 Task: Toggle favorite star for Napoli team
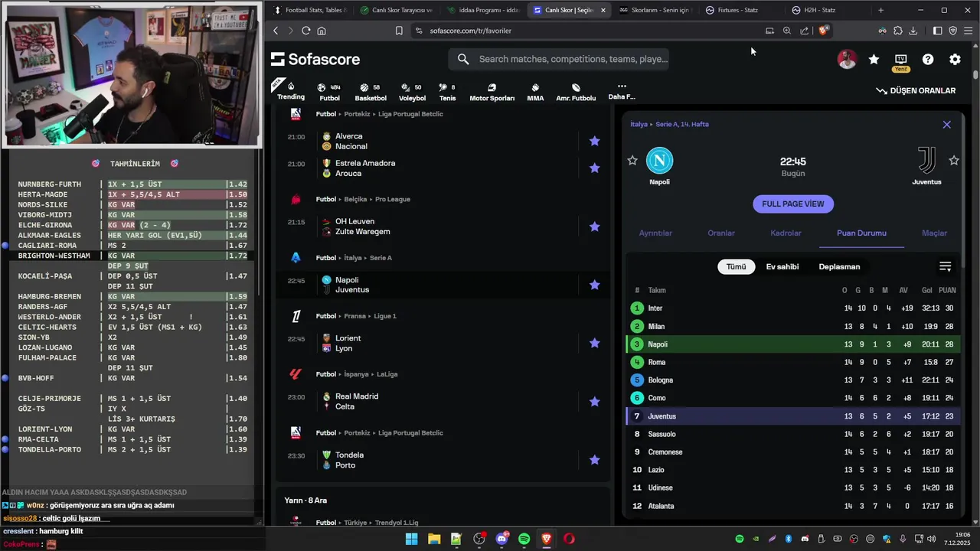pyautogui.click(x=632, y=160)
